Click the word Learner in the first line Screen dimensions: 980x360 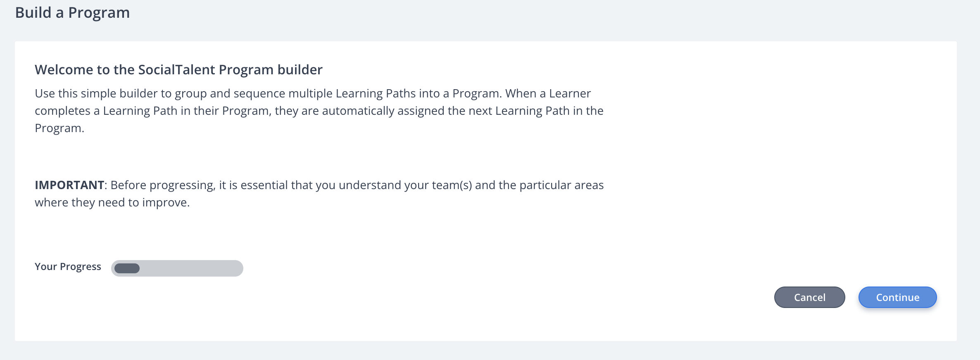point(570,94)
